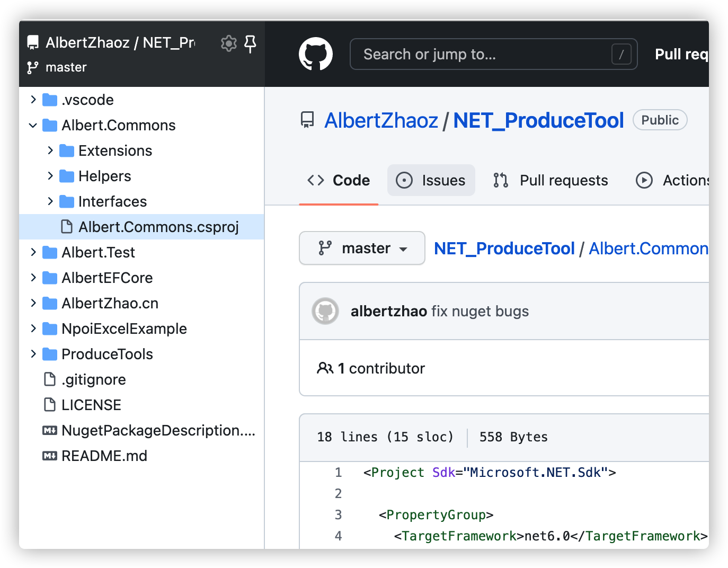Screen dimensions: 728x568
Task: Open the LICENSE file in tree
Action: [x=91, y=405]
